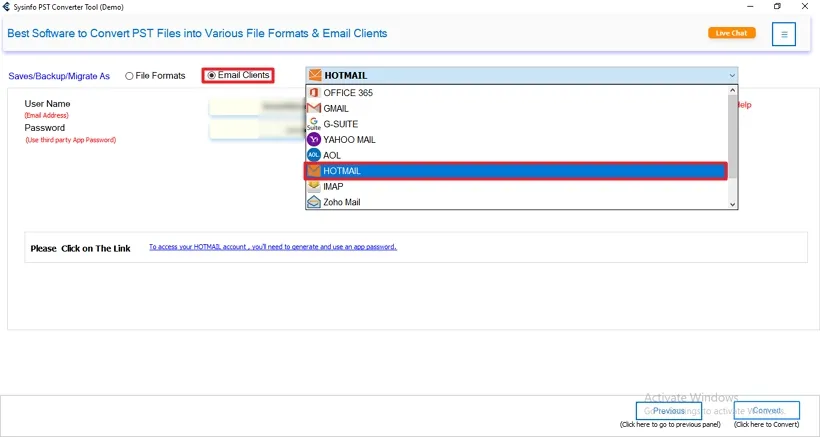Click the Zoho Mail envelope icon
820x437 pixels.
click(314, 202)
